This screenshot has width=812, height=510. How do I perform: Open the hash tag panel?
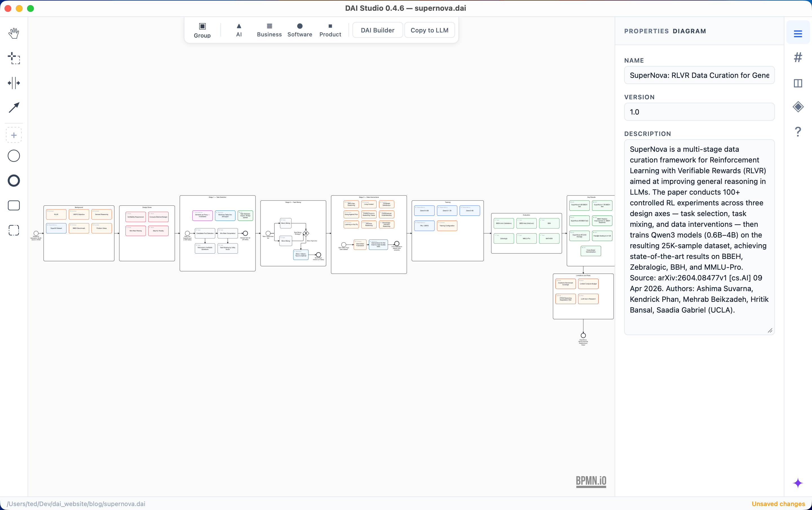(x=798, y=57)
